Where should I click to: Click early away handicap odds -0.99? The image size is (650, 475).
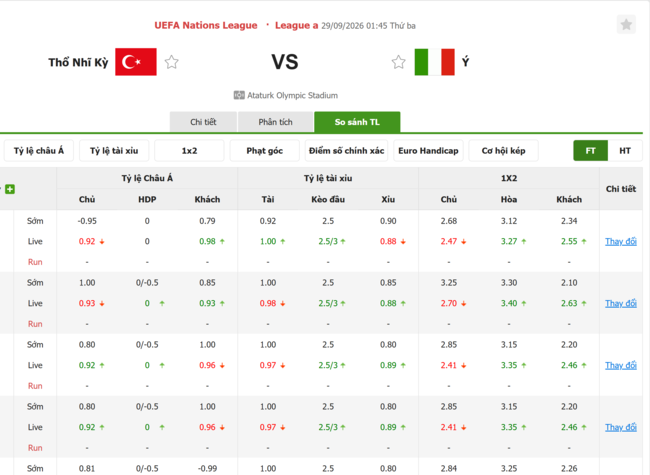[x=207, y=468]
